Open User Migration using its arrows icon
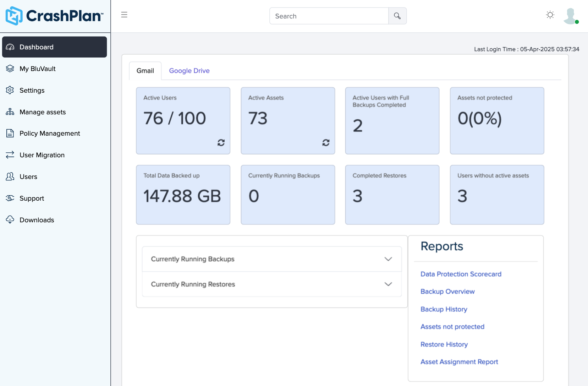This screenshot has width=588, height=386. coord(10,155)
